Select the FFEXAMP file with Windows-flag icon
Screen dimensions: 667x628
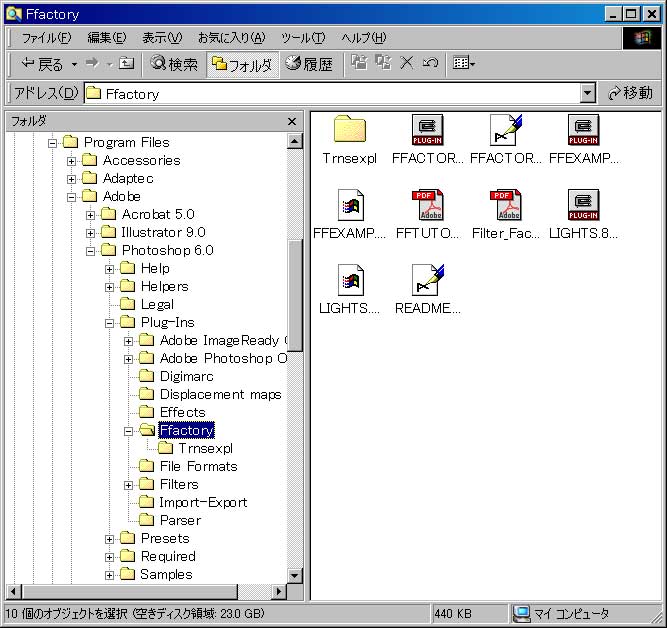click(351, 205)
